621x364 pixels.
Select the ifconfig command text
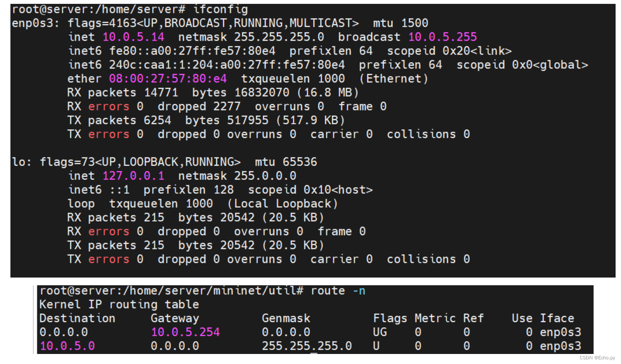pos(221,9)
